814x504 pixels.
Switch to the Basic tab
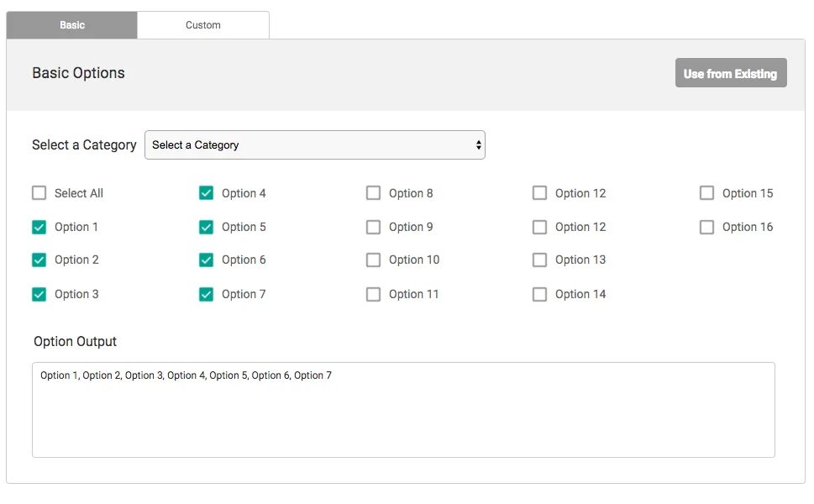(x=72, y=25)
